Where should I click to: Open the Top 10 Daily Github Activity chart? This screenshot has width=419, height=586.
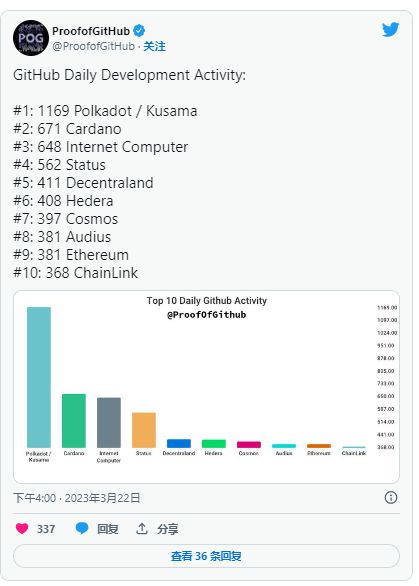click(206, 386)
